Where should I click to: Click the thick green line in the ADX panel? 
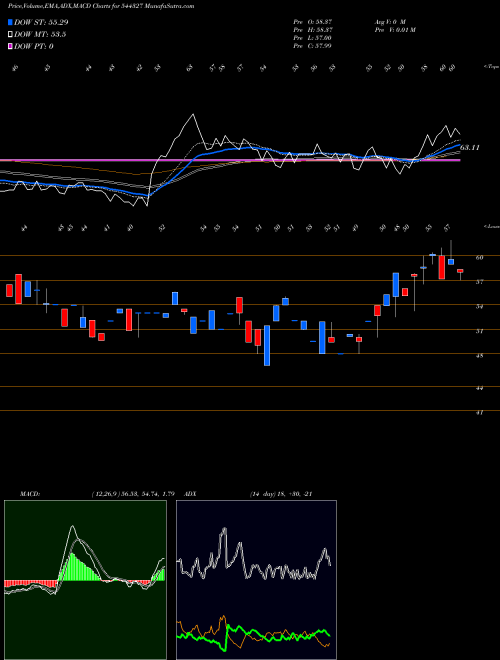tap(253, 633)
